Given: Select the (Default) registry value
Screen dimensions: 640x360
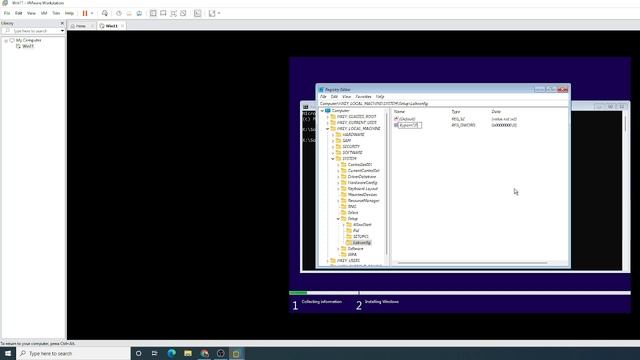Looking at the screenshot, I should (407, 119).
